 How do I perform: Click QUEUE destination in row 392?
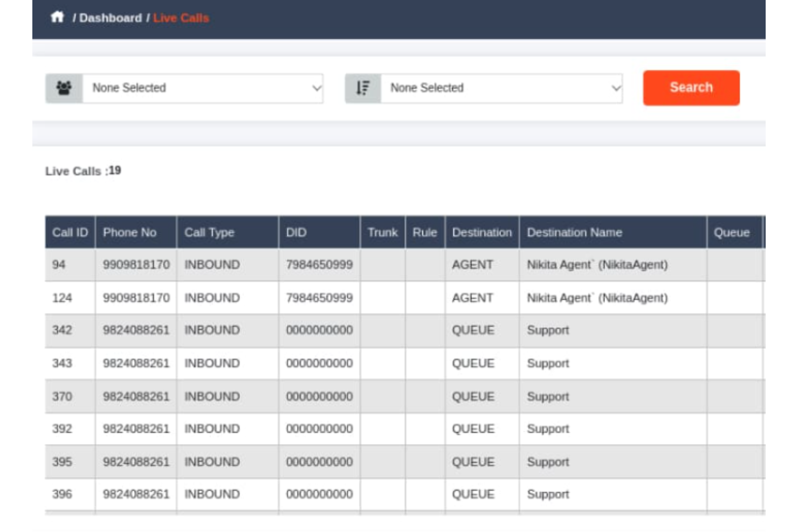473,429
